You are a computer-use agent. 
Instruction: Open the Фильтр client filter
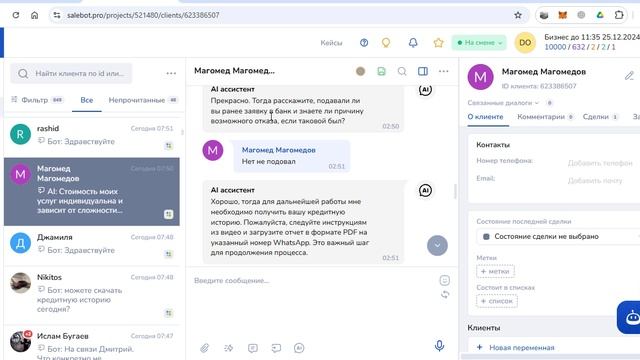coord(37,100)
